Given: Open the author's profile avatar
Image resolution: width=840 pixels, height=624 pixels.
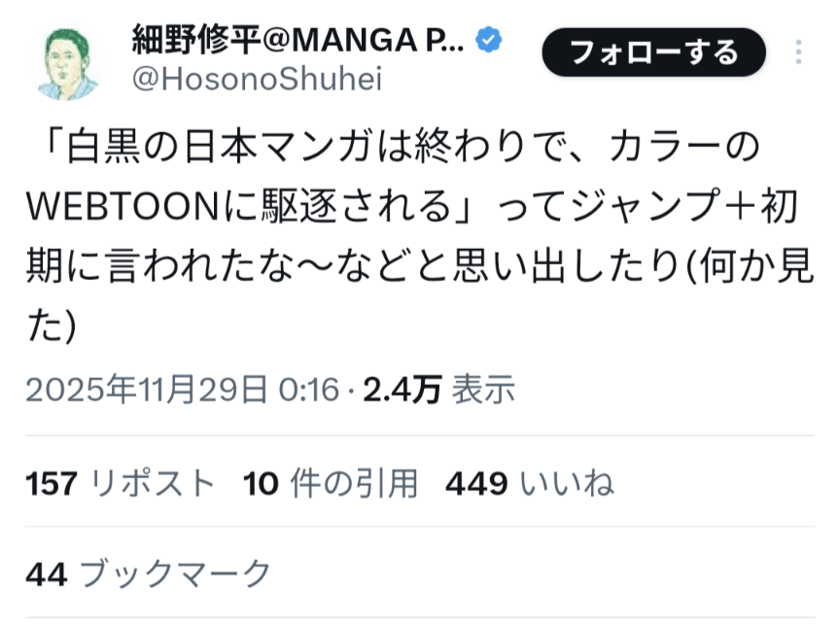Looking at the screenshot, I should click(68, 62).
